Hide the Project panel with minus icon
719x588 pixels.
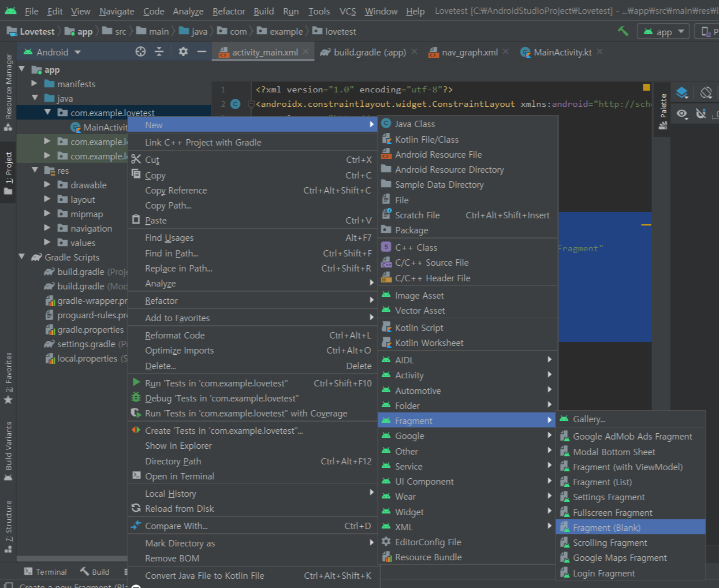click(202, 52)
